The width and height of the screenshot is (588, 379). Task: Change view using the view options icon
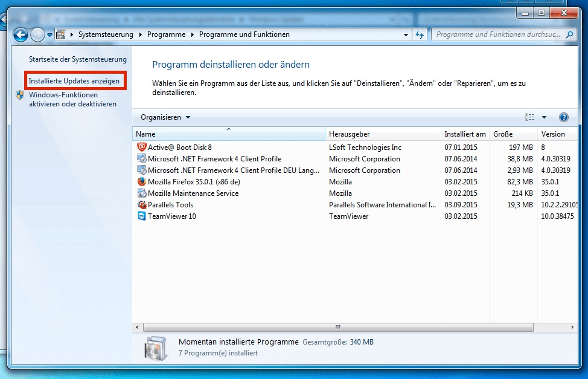pyautogui.click(x=530, y=117)
